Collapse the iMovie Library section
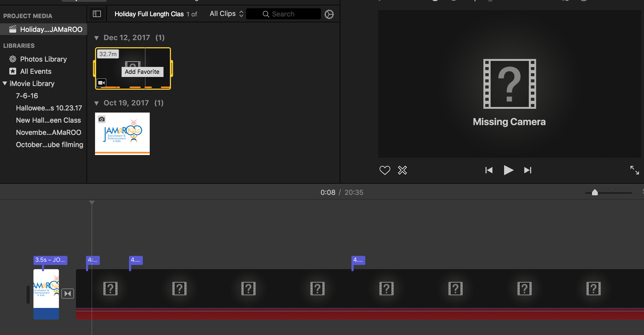644x335 pixels. click(x=5, y=83)
